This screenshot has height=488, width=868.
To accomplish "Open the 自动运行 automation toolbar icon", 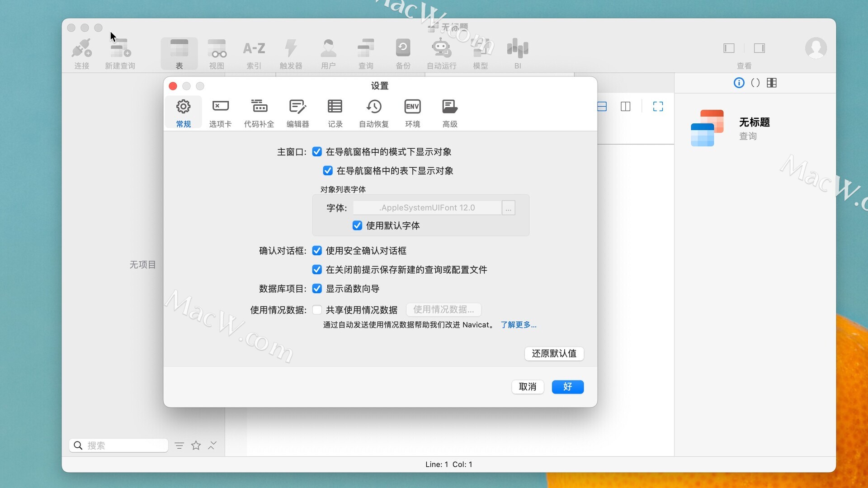I will (441, 54).
